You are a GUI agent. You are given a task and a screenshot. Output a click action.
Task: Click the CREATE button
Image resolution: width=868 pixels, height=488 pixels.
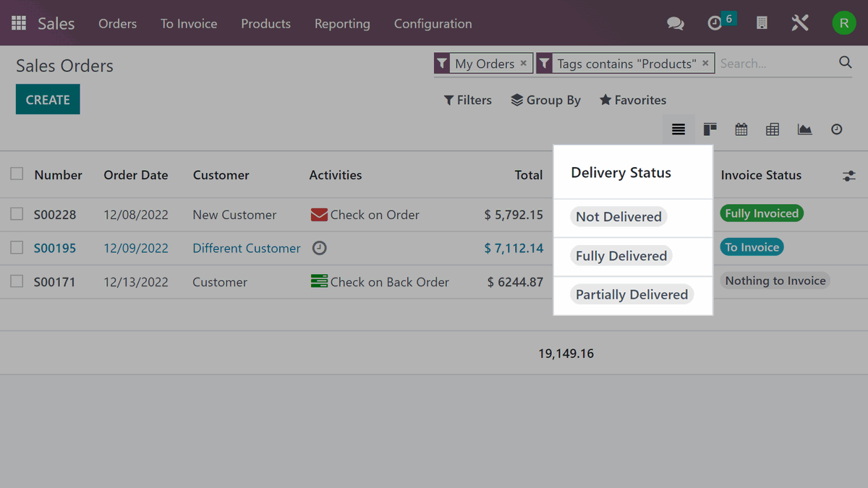click(48, 100)
